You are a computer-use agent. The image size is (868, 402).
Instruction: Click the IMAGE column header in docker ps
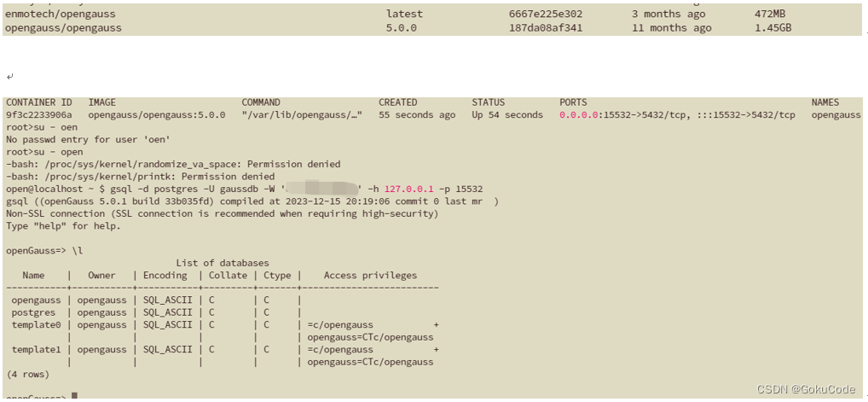101,102
